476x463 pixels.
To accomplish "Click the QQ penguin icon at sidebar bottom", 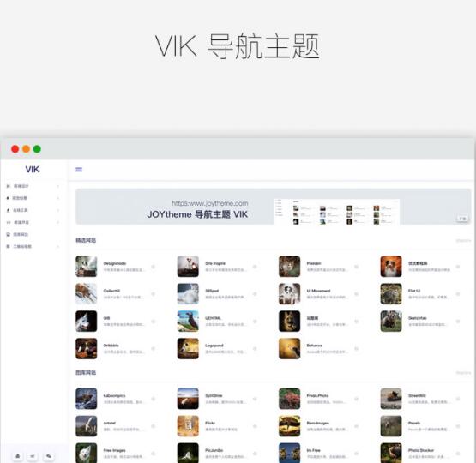I will pos(18,456).
